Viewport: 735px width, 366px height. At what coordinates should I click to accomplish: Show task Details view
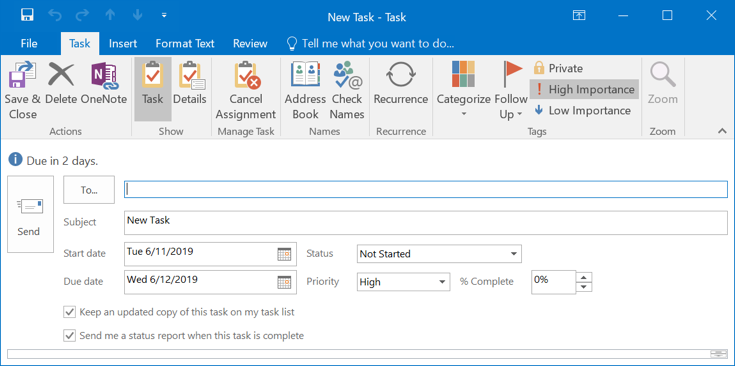tap(190, 83)
